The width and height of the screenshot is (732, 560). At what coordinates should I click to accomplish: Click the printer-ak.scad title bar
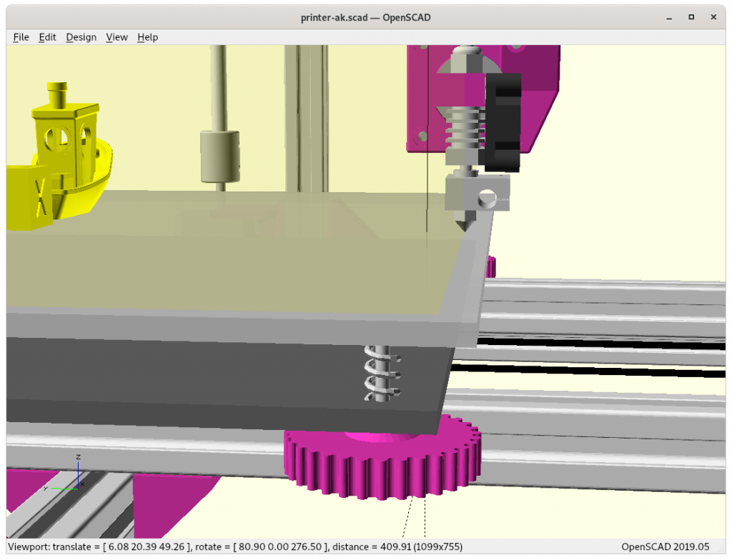point(365,18)
